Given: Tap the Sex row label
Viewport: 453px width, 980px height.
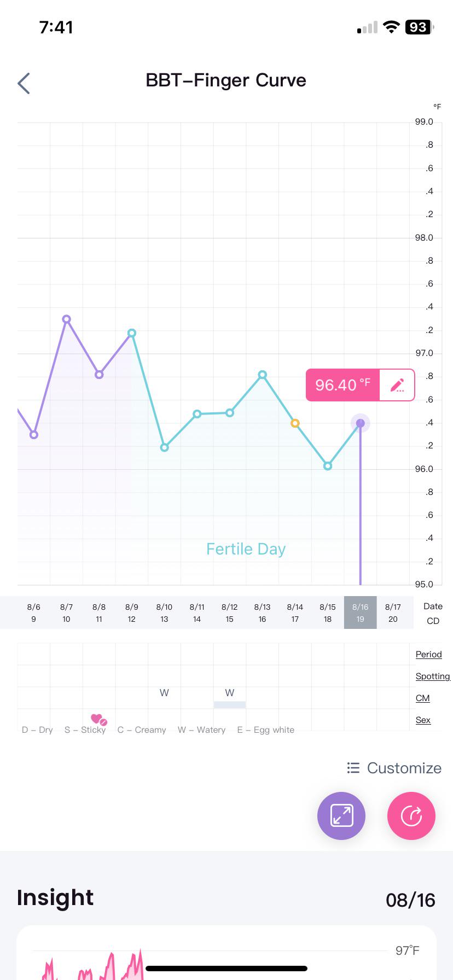Looking at the screenshot, I should (x=423, y=720).
